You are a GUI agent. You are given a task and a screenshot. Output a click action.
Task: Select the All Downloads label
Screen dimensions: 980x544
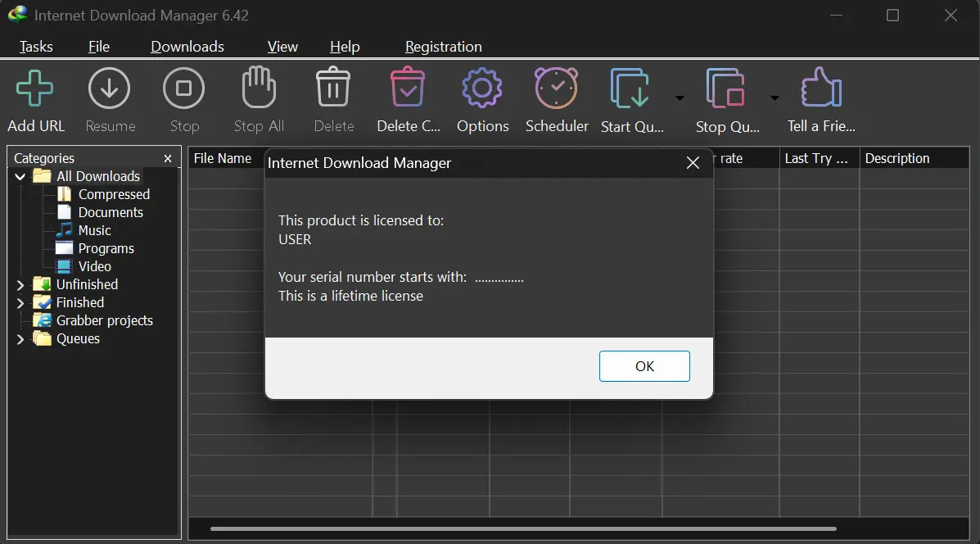pos(98,176)
